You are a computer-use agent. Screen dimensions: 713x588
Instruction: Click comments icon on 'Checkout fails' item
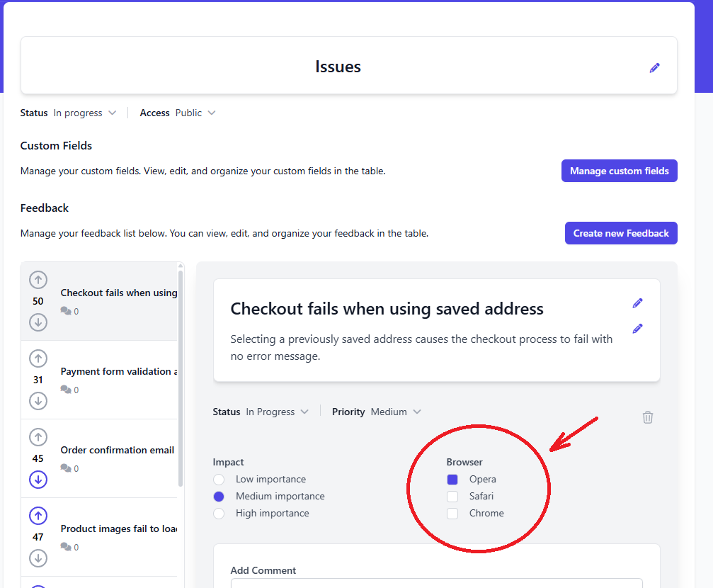pos(66,311)
